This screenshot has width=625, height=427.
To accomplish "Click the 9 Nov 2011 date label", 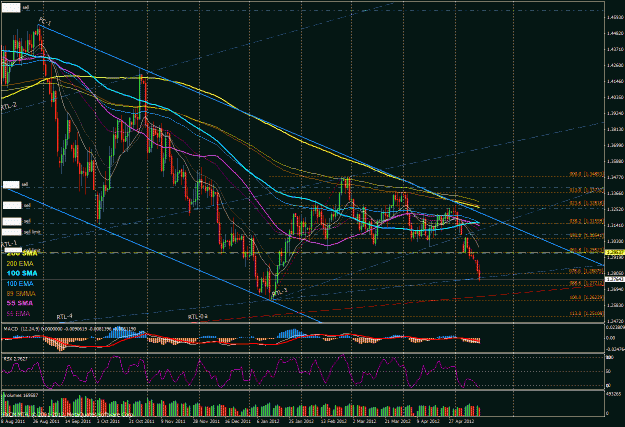I will point(173,421).
